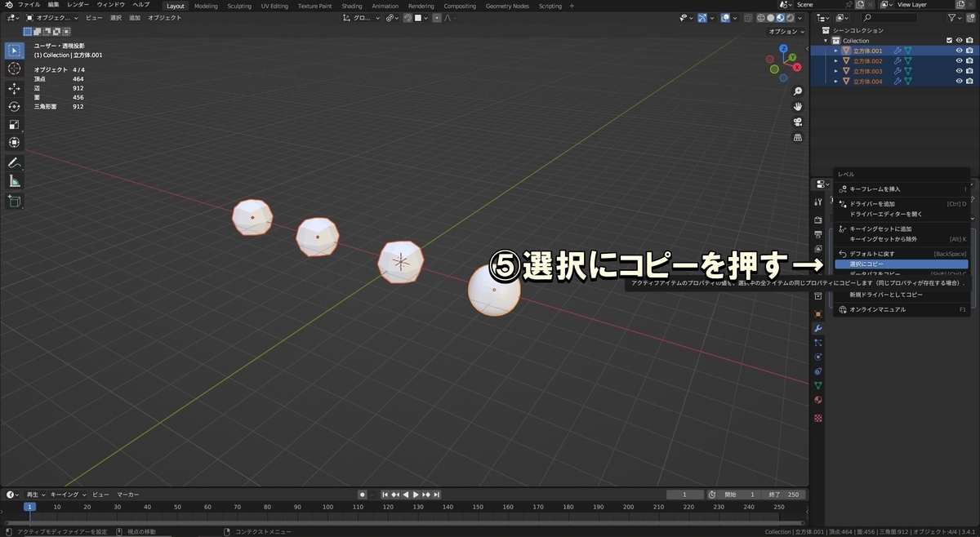Open the Texture checker properties tab
The image size is (980, 537).
tap(817, 418)
